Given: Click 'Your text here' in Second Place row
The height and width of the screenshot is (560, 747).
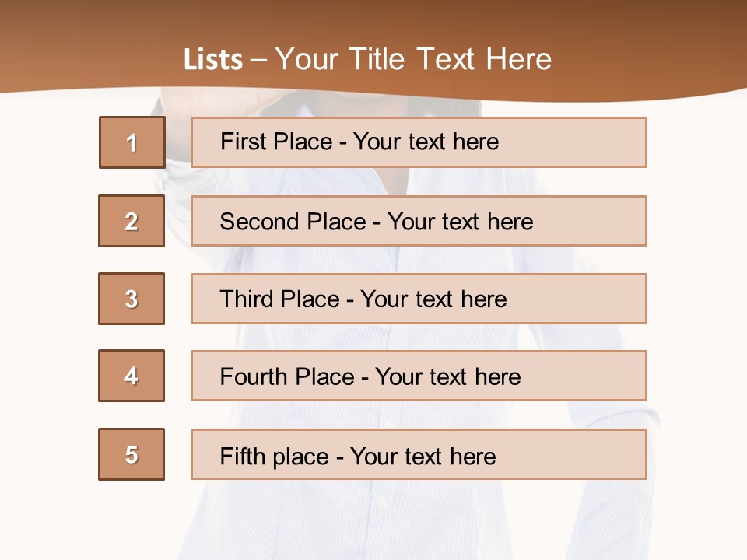Looking at the screenshot, I should coord(460,222).
